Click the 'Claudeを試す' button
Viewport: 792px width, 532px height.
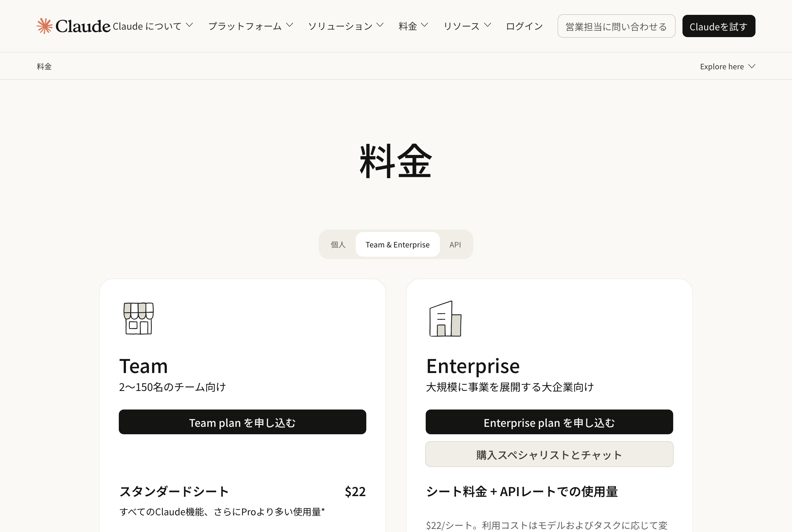point(719,26)
